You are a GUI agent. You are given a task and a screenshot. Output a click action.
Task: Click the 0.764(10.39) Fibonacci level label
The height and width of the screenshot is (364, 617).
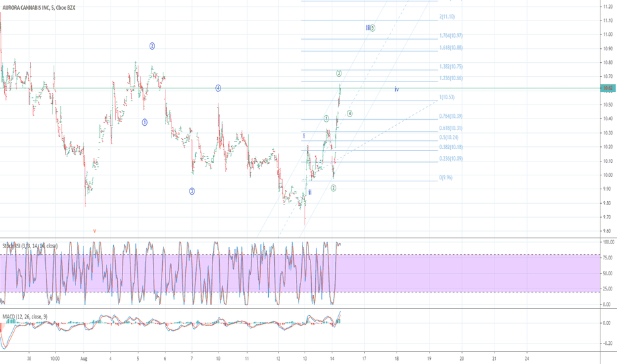click(x=451, y=116)
